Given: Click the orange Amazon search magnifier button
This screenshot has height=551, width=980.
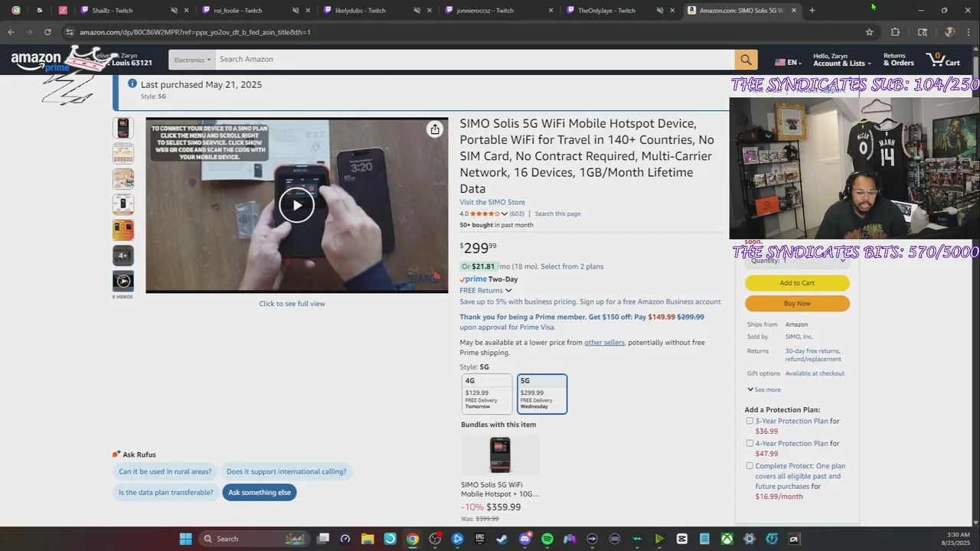Looking at the screenshot, I should pos(746,60).
